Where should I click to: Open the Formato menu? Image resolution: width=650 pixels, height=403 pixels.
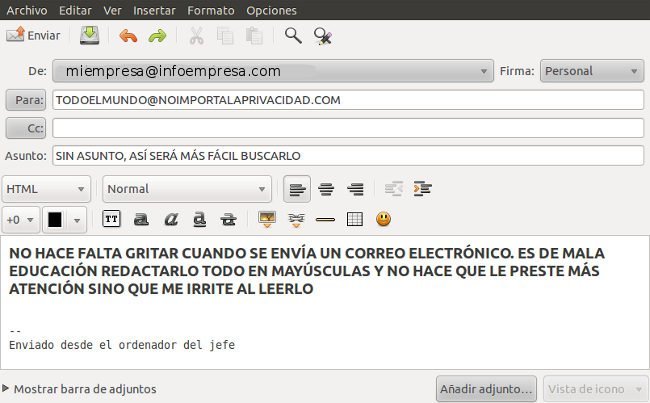pyautogui.click(x=211, y=10)
